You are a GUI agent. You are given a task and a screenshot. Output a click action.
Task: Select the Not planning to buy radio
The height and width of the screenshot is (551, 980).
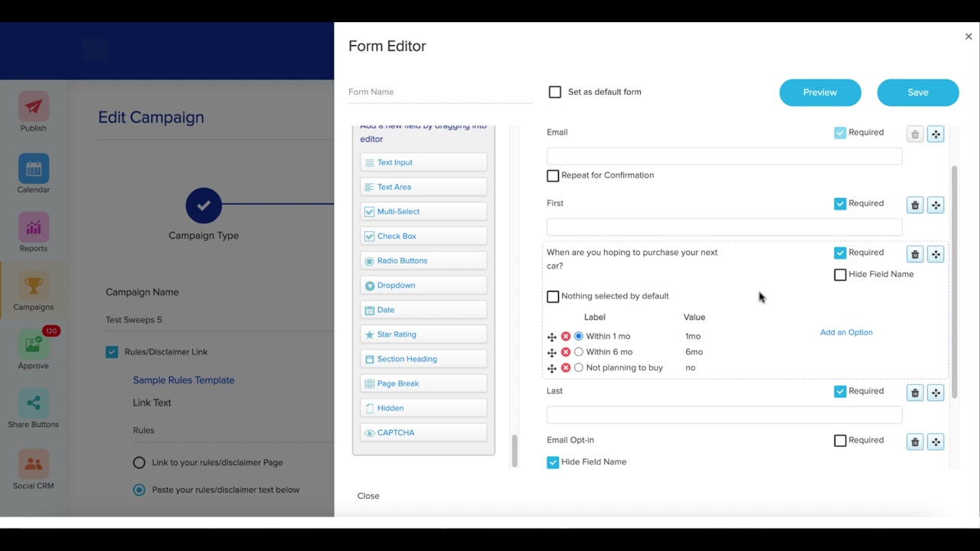[x=579, y=368]
